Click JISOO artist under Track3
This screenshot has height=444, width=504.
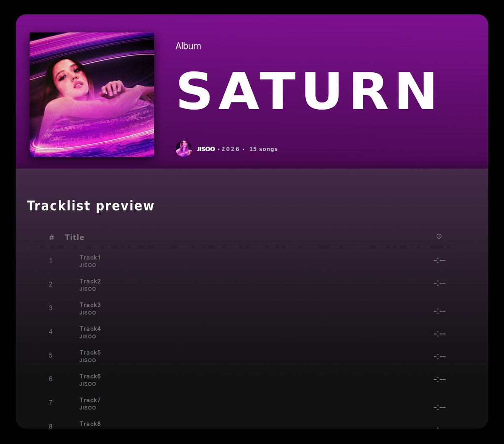pyautogui.click(x=88, y=313)
